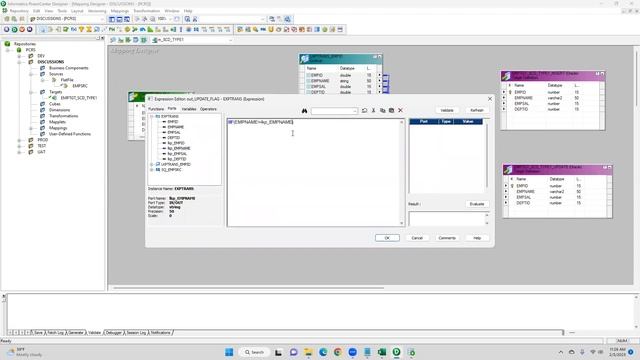Open Microsoft Edge from the taskbar
Screen dimensions: 640x360
[323, 352]
